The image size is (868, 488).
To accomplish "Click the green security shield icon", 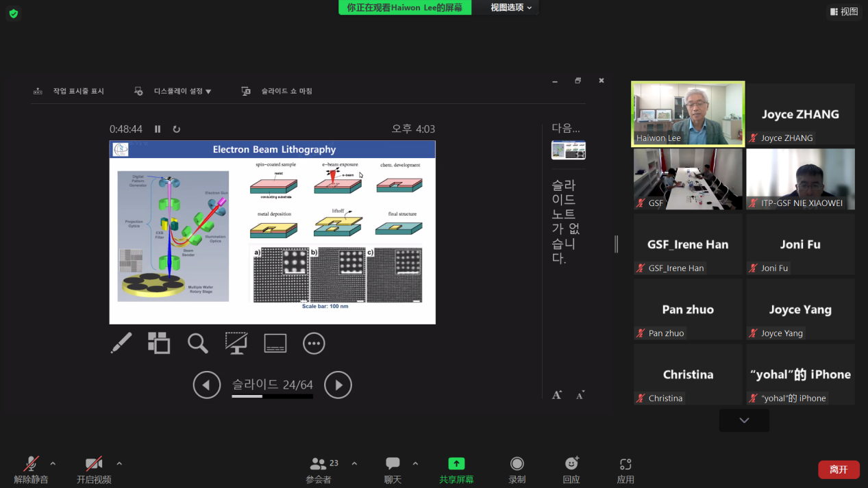I will pyautogui.click(x=14, y=14).
